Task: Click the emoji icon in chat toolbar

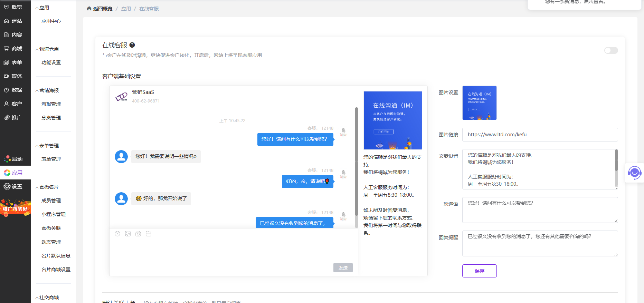Action: 117,234
